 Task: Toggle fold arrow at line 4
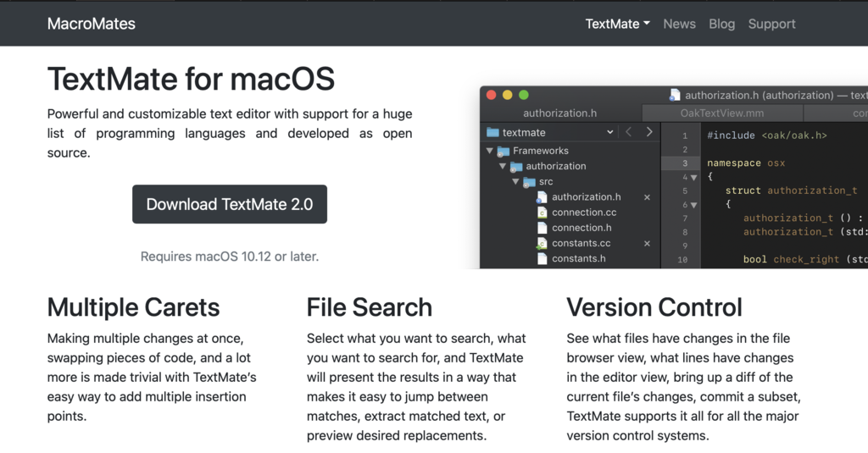point(693,178)
